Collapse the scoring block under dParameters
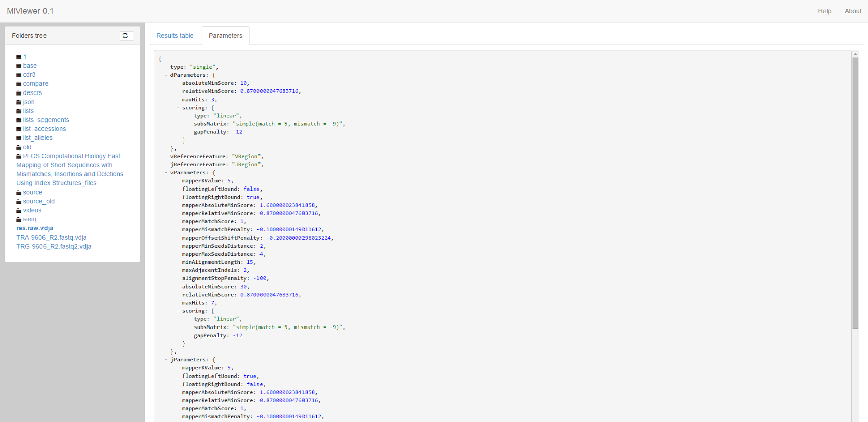This screenshot has height=422, width=868. pos(178,108)
